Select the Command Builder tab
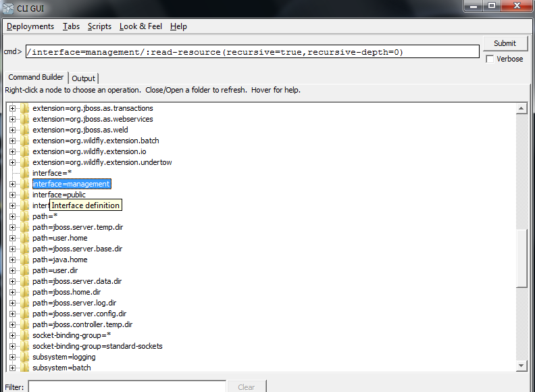The image size is (535, 392). (x=36, y=77)
